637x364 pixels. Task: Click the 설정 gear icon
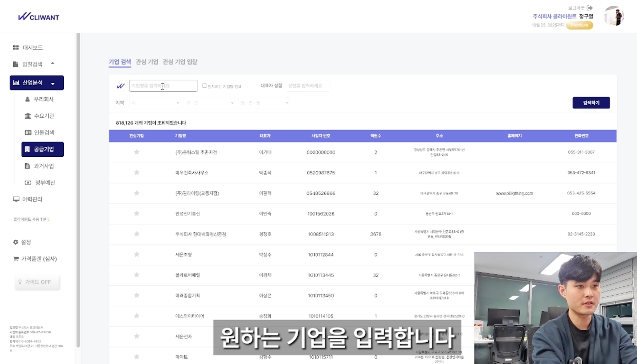(x=16, y=242)
